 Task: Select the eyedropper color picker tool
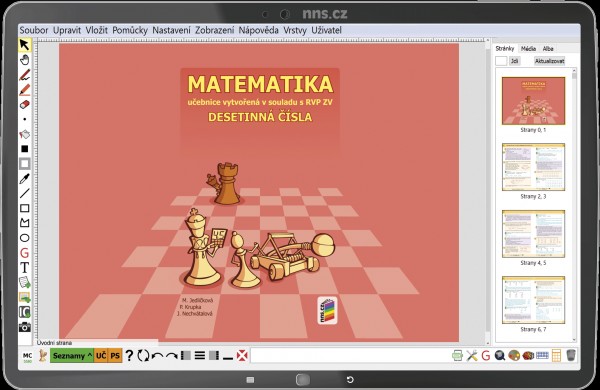pos(24,178)
